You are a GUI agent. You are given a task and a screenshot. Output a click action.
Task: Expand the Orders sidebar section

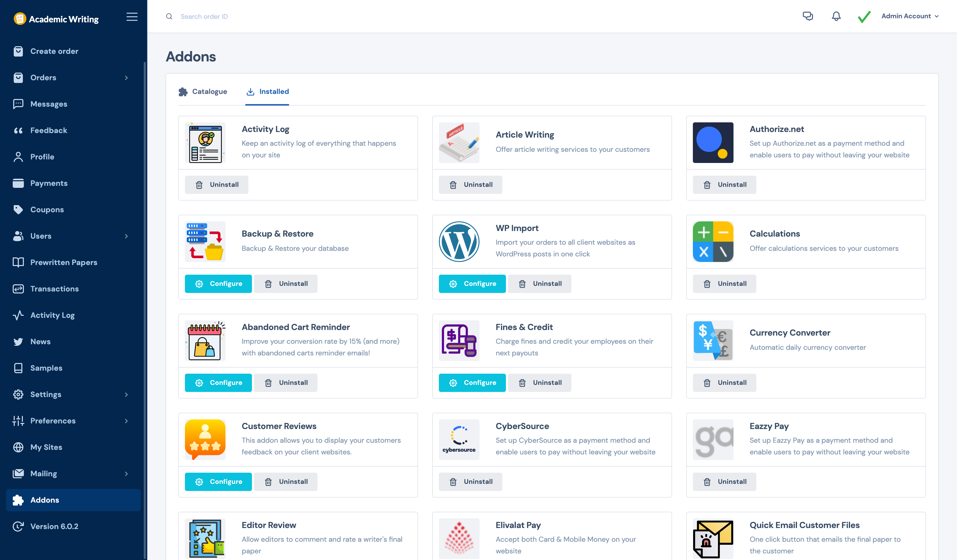(126, 77)
